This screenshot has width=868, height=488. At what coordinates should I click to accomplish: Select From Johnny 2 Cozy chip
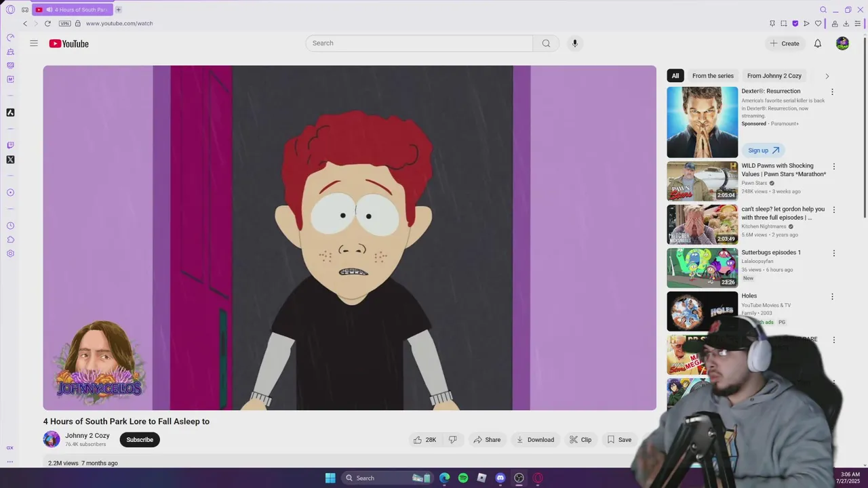(x=774, y=76)
